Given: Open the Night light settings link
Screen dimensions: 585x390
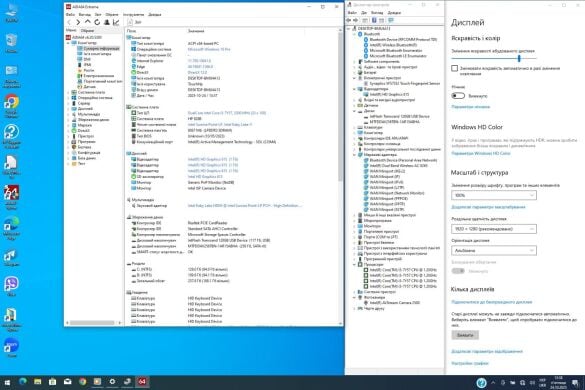Looking at the screenshot, I should [x=470, y=107].
